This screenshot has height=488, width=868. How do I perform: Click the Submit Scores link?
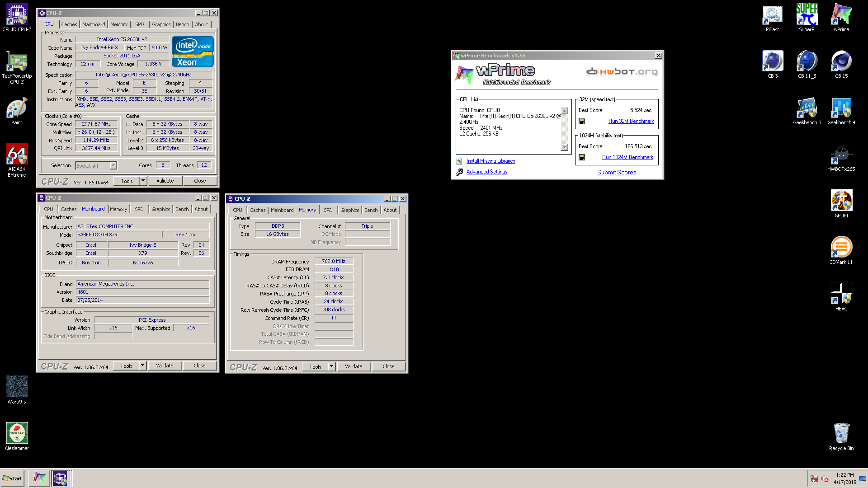(x=617, y=172)
